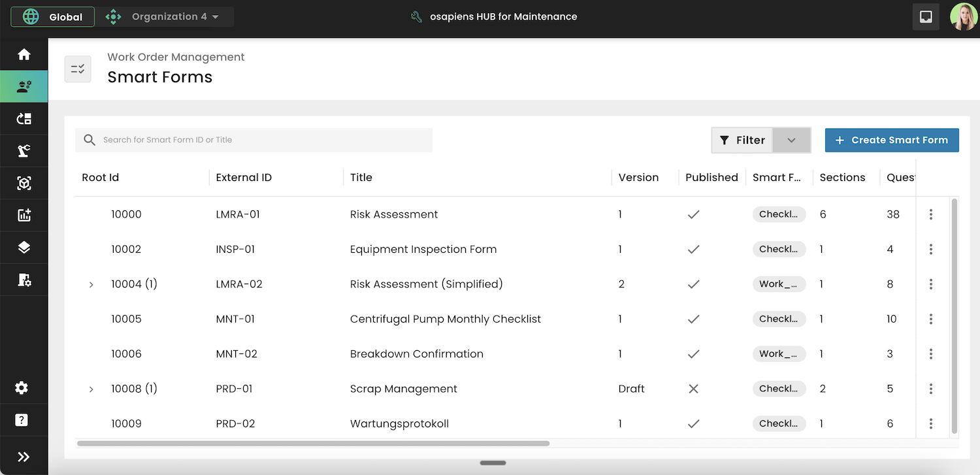Image resolution: width=980 pixels, height=475 pixels.
Task: Click the Global menu item
Action: 52,16
